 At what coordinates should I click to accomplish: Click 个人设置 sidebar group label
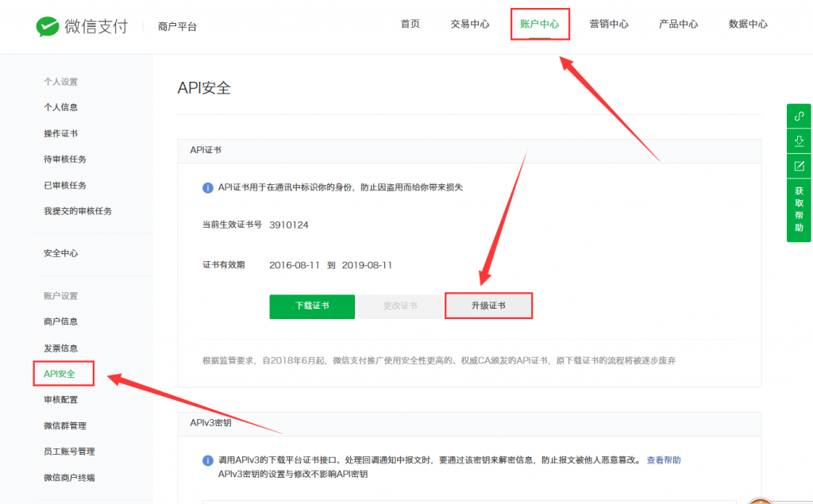[60, 82]
